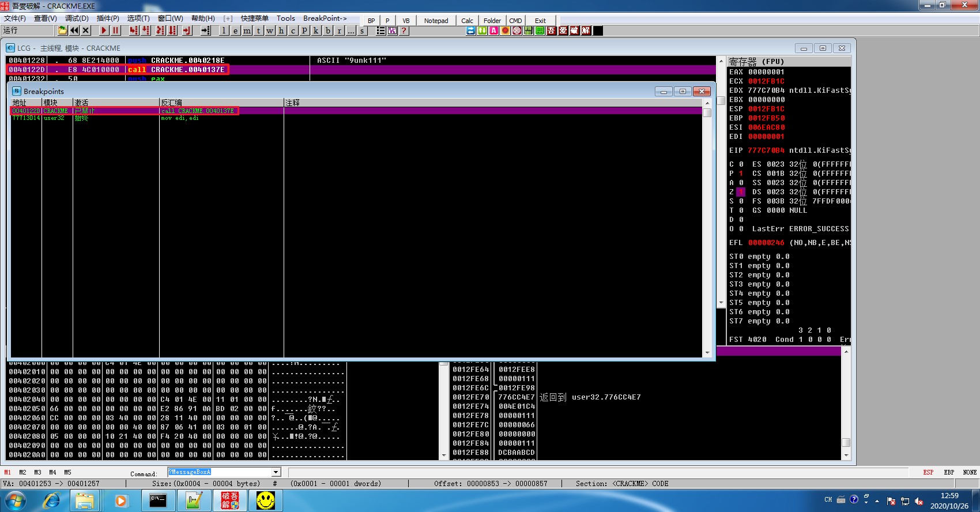Screen dimensions: 980x512
Task: Open Executable modules with the 'e' button
Action: click(235, 31)
